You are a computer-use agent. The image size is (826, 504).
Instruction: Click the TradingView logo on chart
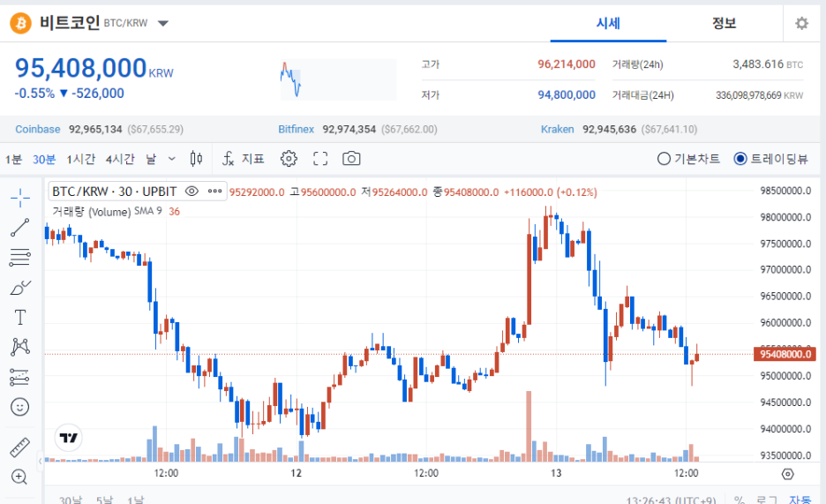[x=69, y=438]
